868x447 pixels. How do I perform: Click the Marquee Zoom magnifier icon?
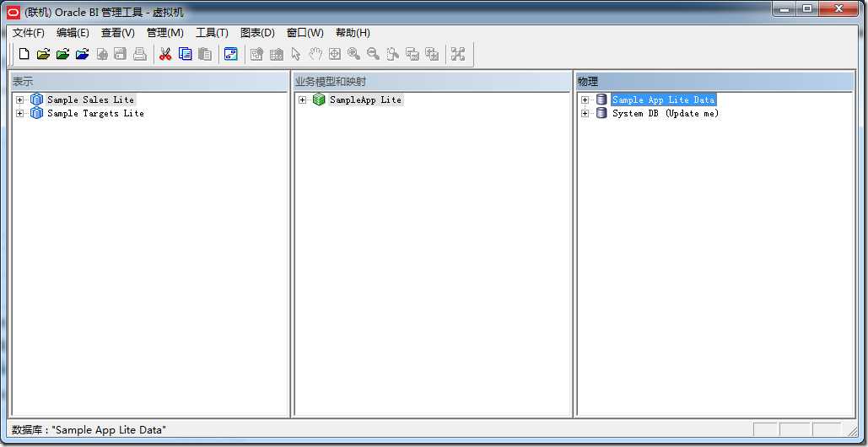[392, 54]
